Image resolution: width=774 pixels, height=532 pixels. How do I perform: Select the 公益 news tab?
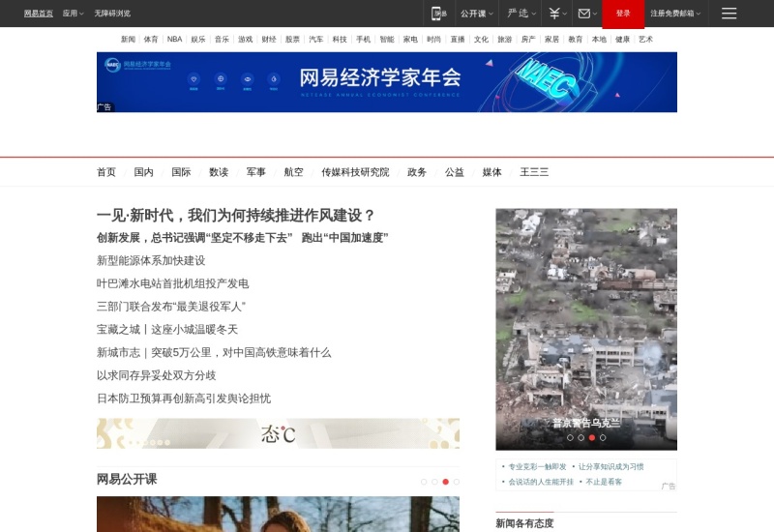[454, 172]
